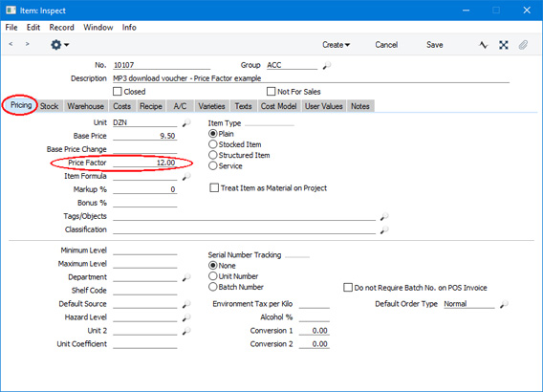The width and height of the screenshot is (543, 392).
Task: Go to previous record arrow
Action: [11, 44]
